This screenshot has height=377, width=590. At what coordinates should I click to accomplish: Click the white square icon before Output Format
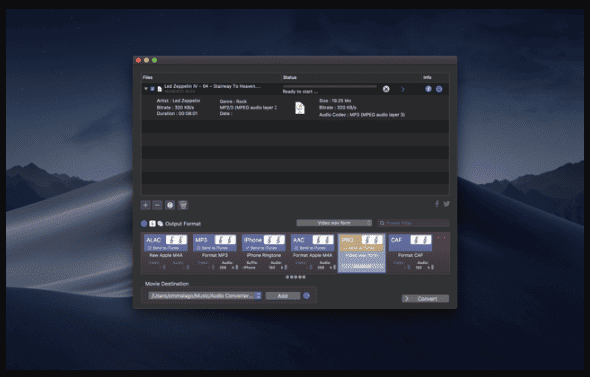click(x=152, y=223)
